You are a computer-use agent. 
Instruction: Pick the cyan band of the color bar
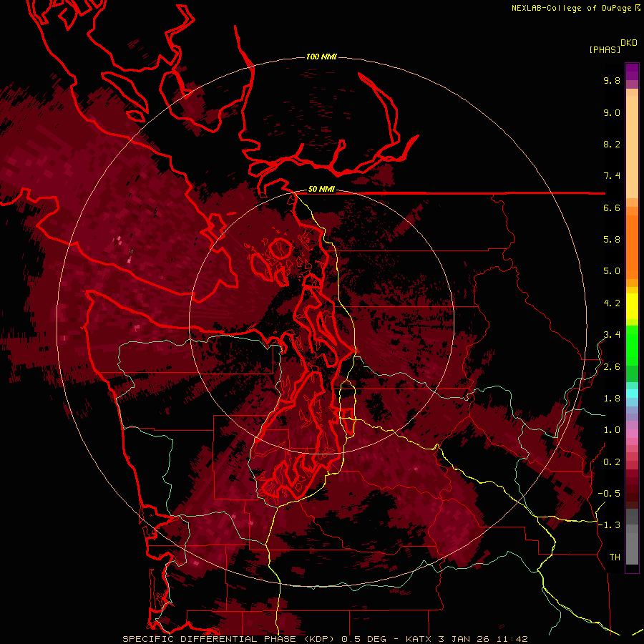tap(632, 393)
